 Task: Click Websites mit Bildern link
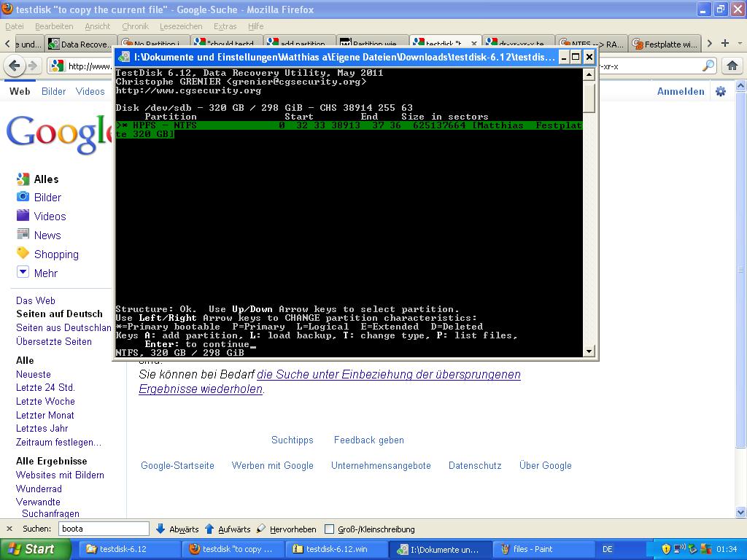60,475
